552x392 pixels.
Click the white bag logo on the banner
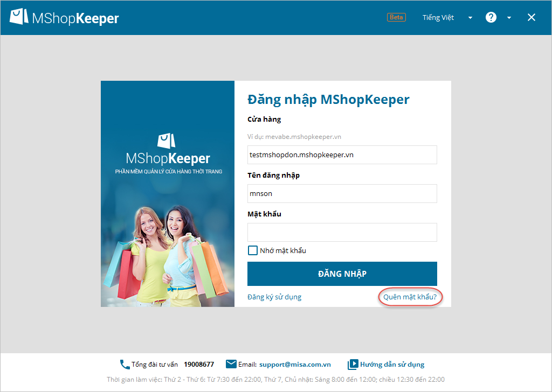(x=166, y=141)
